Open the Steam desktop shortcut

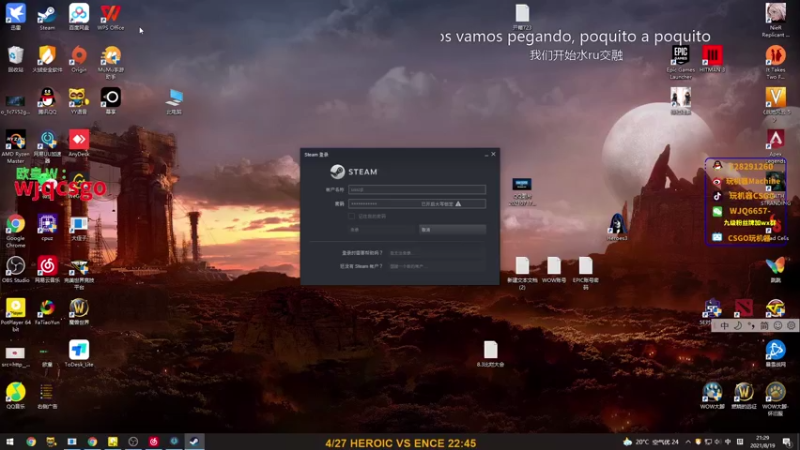click(47, 17)
